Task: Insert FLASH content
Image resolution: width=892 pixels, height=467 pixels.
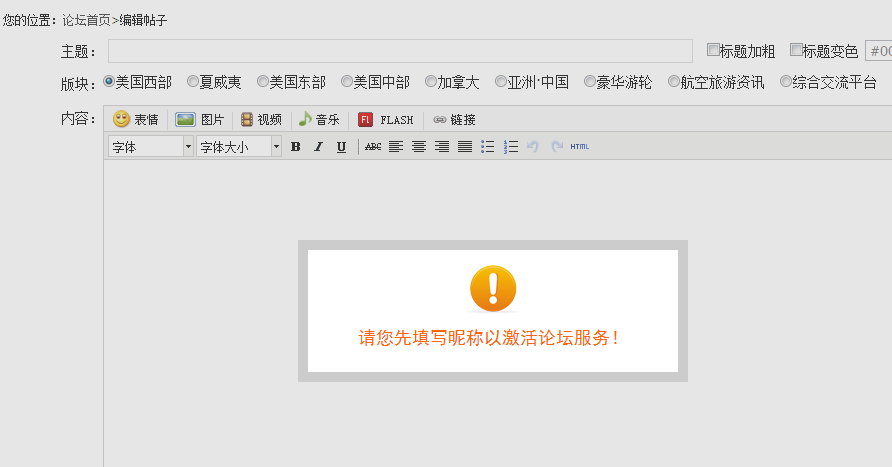Action: tap(386, 119)
